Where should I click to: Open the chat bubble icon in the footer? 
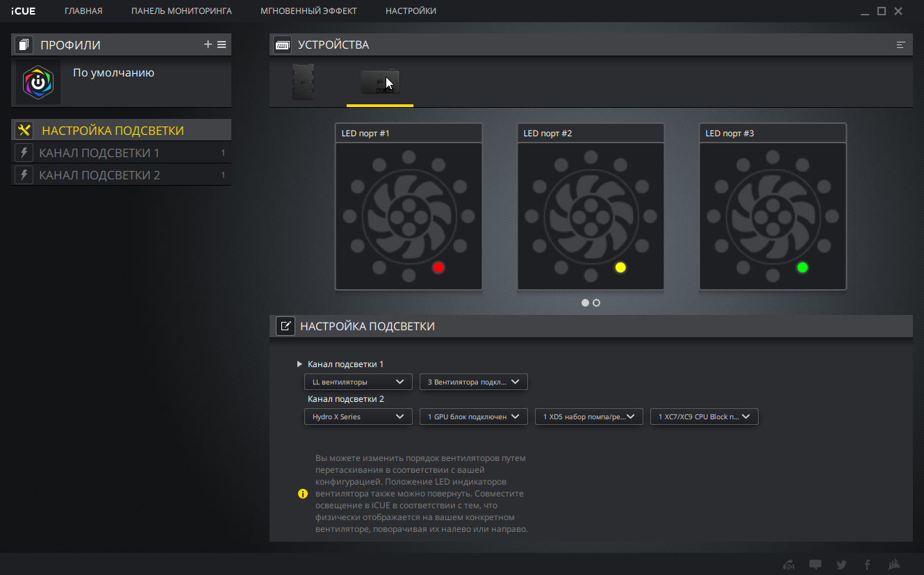tap(815, 565)
